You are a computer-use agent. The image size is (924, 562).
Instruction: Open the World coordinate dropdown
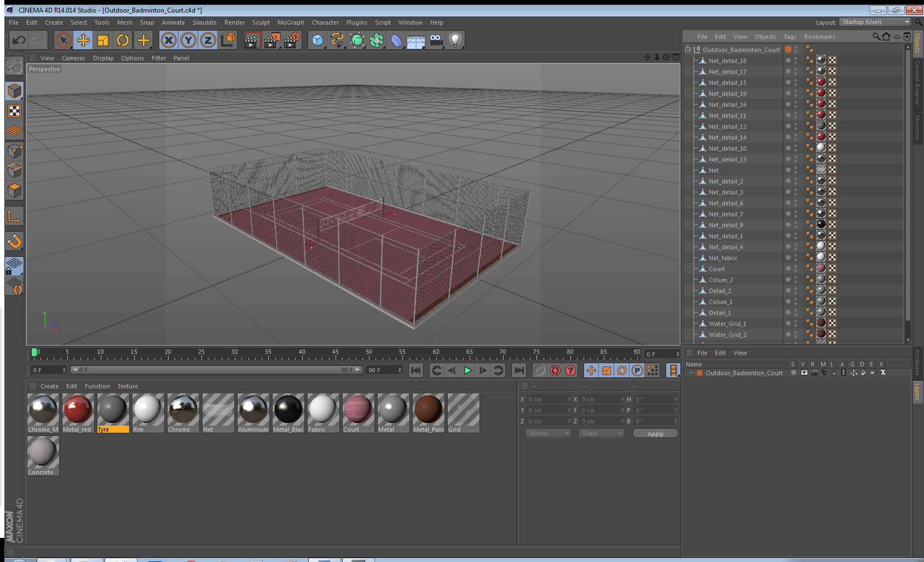tap(548, 433)
